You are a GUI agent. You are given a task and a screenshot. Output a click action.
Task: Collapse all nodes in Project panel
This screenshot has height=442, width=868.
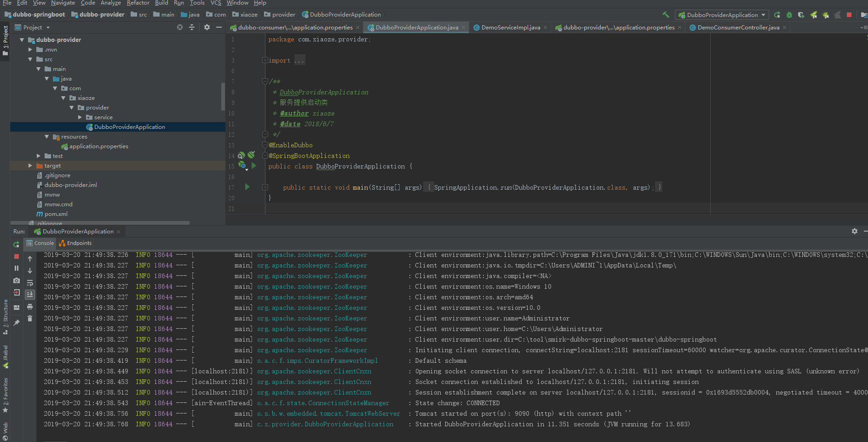(192, 27)
